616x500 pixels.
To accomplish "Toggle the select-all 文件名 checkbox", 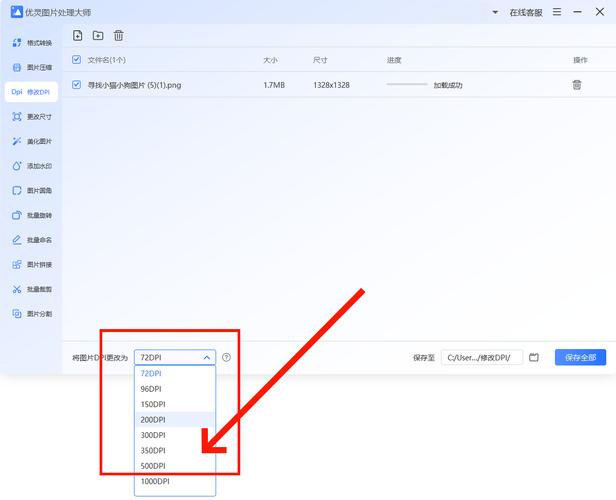I will (x=76, y=60).
